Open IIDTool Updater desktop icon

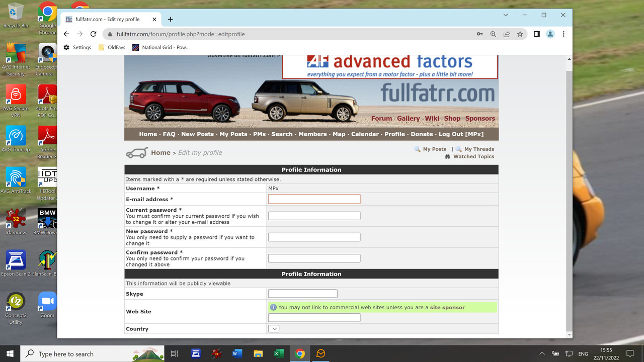48,184
